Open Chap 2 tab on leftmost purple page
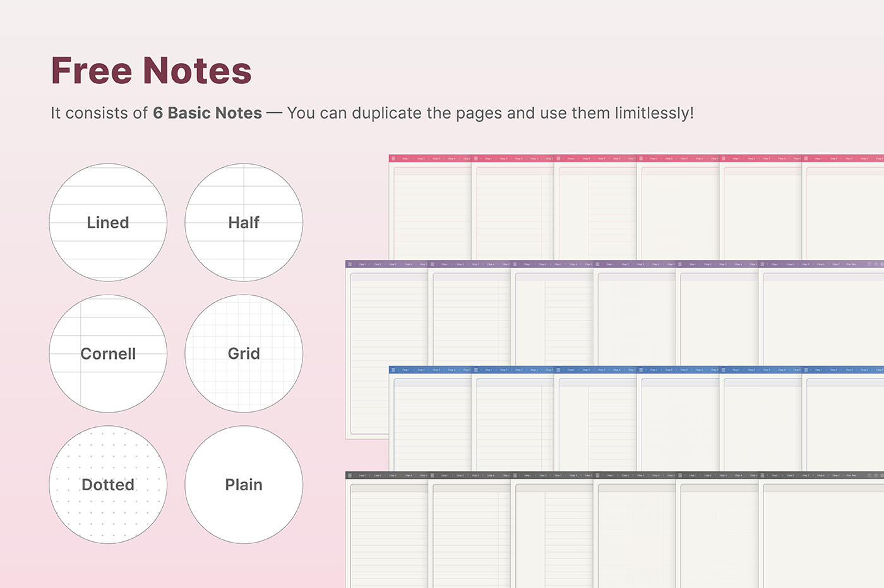 (x=377, y=264)
